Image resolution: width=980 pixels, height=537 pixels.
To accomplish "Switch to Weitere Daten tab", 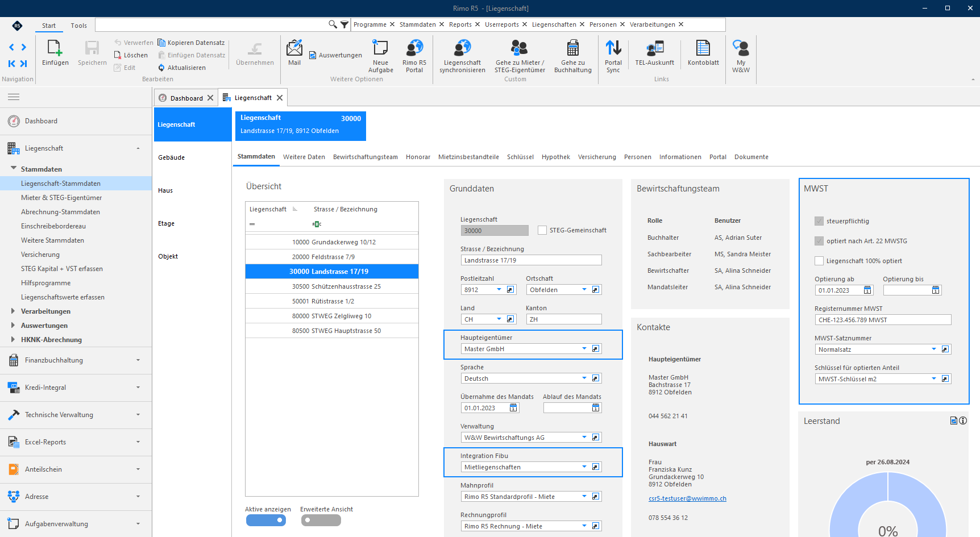I will 304,157.
